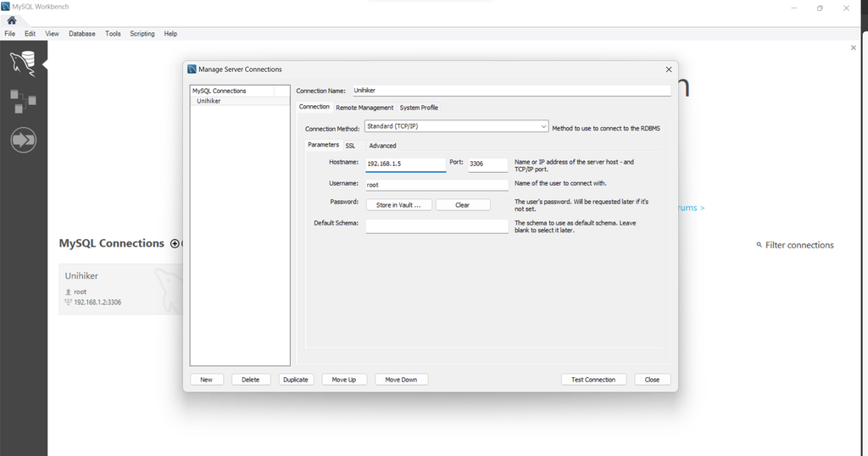The image size is (868, 456).
Task: Close the Manage Server Connections dialog
Action: [x=669, y=70]
